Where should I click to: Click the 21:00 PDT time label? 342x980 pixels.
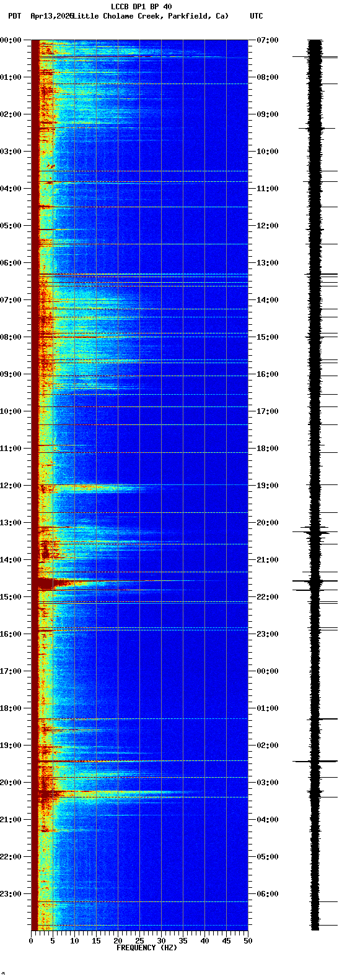11,820
